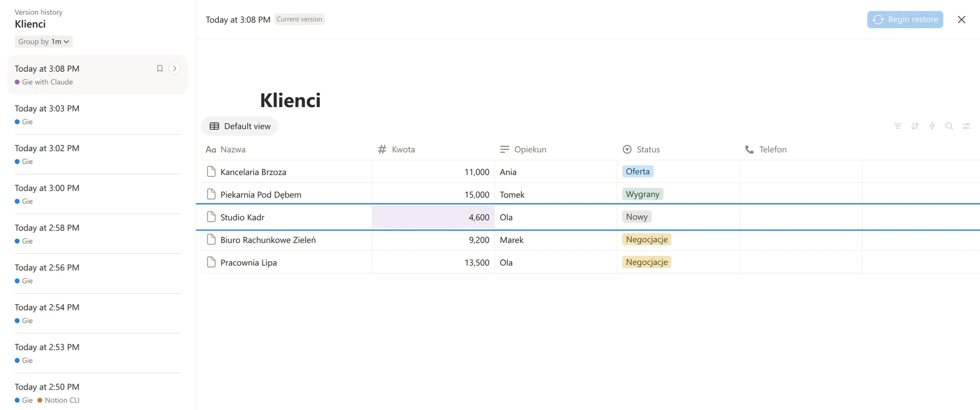This screenshot has height=410, width=980.
Task: Click the Begin restore button
Action: (x=905, y=19)
